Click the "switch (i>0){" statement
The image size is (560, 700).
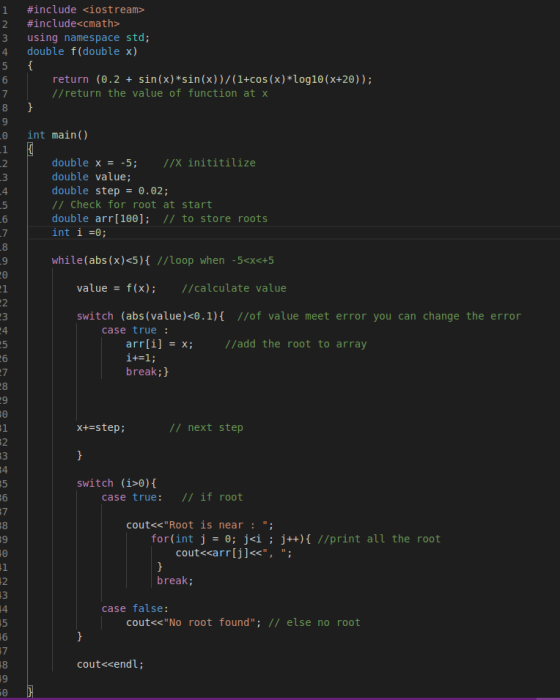[117, 483]
